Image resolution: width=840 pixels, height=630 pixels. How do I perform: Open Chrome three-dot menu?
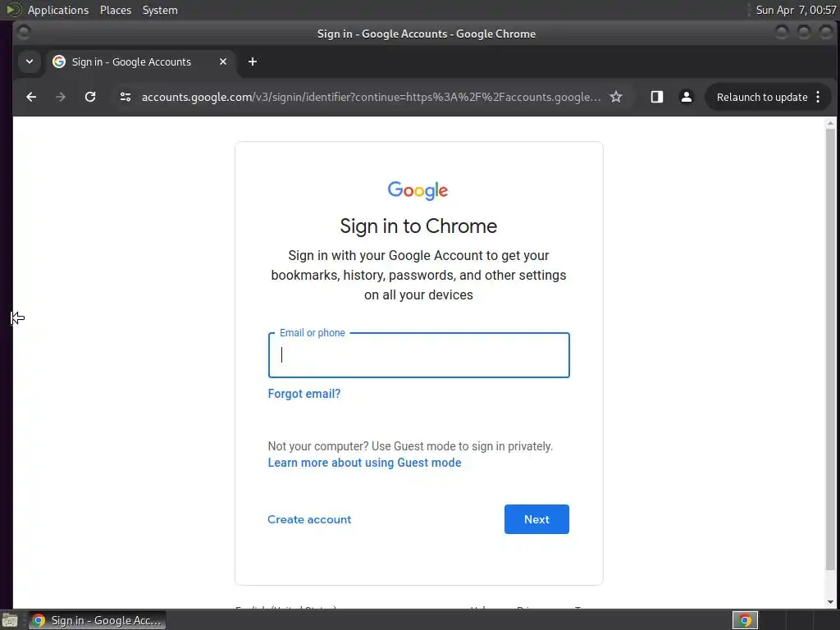tap(818, 97)
